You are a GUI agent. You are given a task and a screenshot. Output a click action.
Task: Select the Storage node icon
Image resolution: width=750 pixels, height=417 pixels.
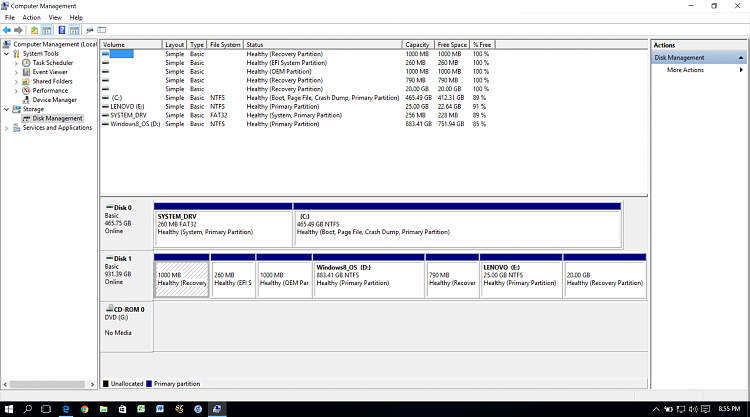[x=17, y=109]
